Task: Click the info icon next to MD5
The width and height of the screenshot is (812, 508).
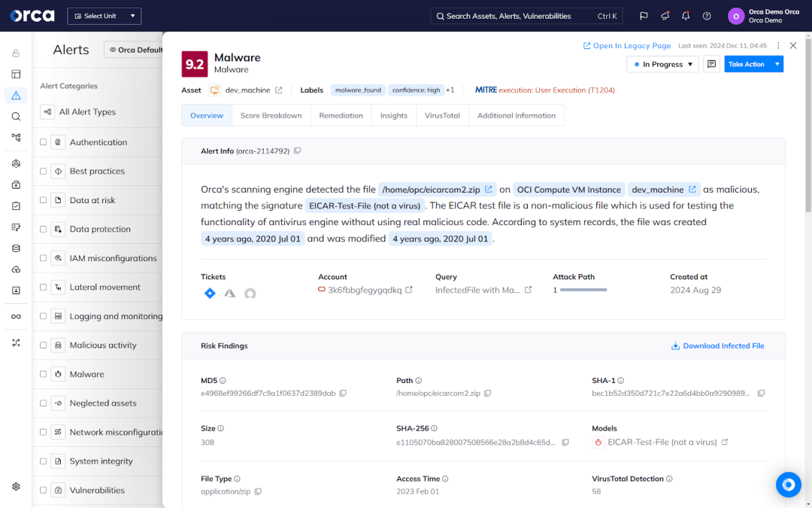Action: [x=223, y=381]
